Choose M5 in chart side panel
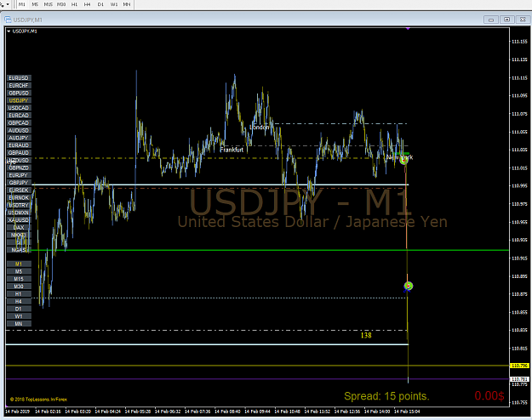This screenshot has width=532, height=420. pos(19,271)
